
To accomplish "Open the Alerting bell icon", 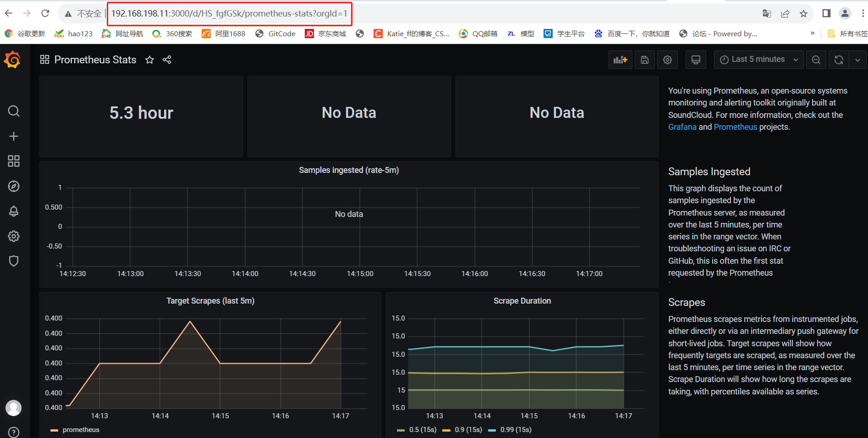I will [x=14, y=211].
